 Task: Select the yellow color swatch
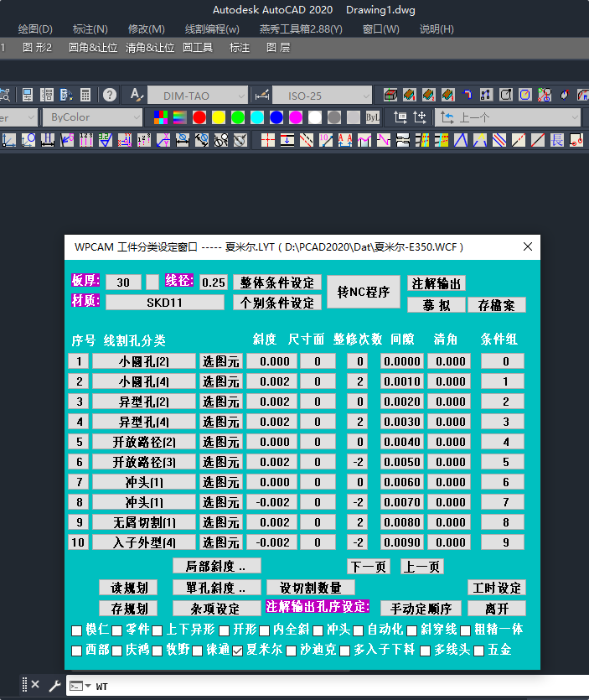[x=218, y=117]
